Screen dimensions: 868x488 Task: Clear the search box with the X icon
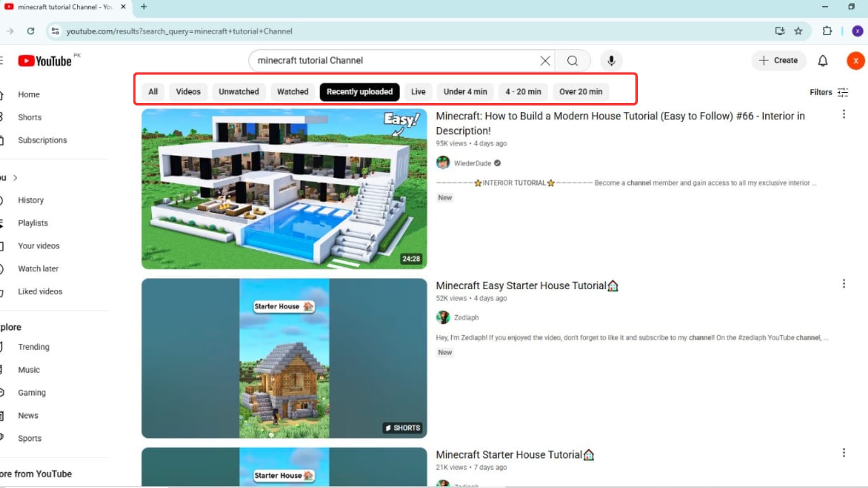pos(545,61)
